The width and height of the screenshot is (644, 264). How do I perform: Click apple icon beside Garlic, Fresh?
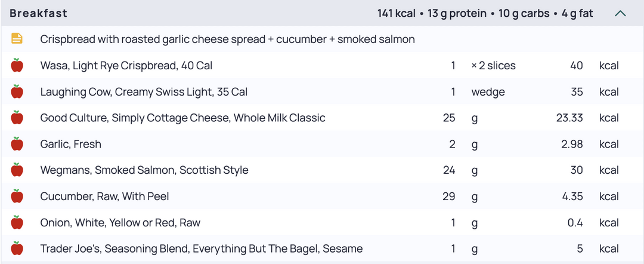pyautogui.click(x=17, y=144)
